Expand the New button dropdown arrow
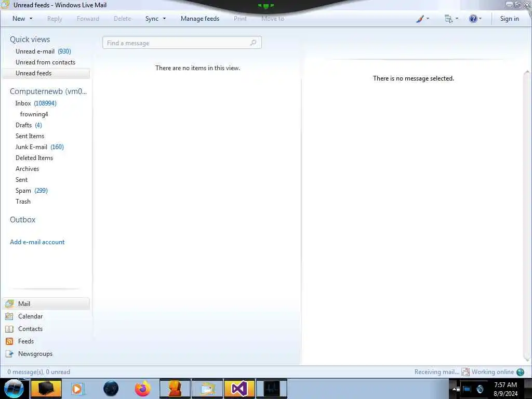 (x=31, y=19)
